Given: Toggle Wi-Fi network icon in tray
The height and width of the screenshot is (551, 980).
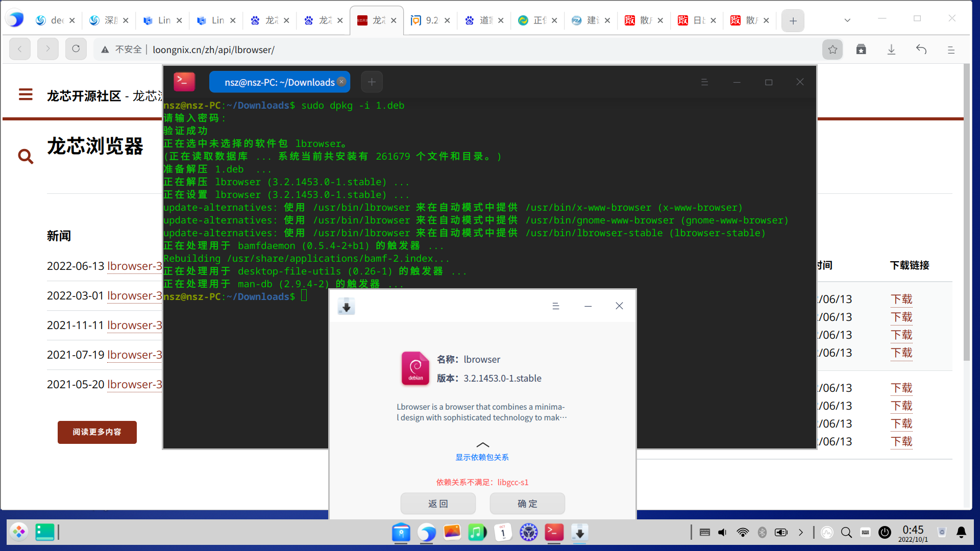Looking at the screenshot, I should [x=743, y=533].
